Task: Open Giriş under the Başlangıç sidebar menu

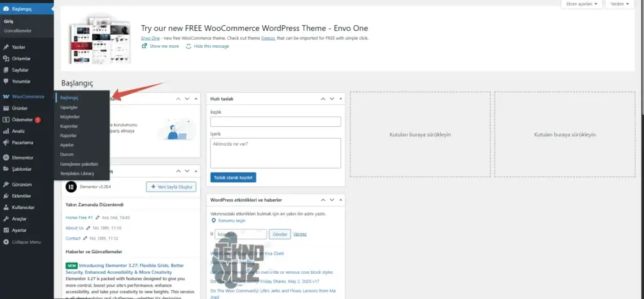Action: click(8, 21)
